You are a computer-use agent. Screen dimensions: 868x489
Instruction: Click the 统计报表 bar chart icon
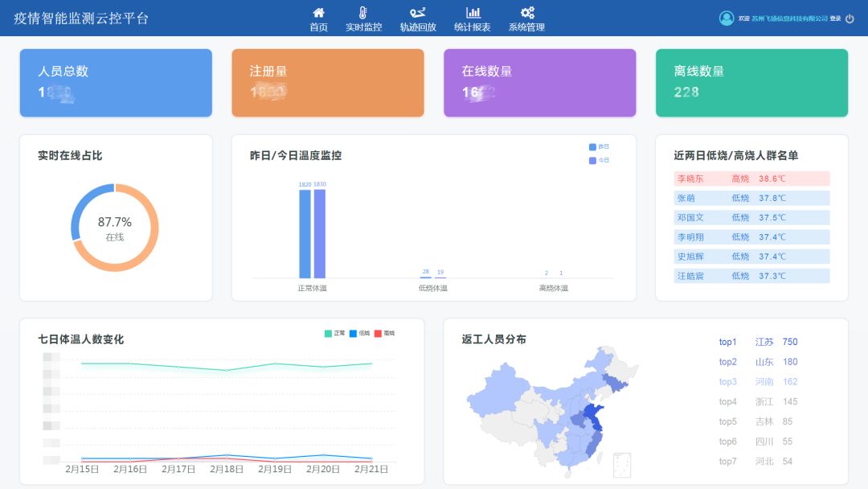pos(473,12)
